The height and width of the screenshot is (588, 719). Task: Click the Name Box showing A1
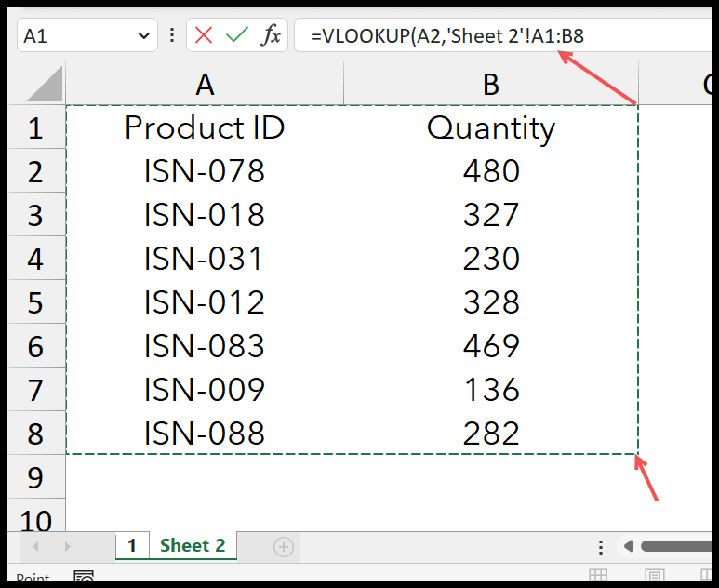click(87, 35)
